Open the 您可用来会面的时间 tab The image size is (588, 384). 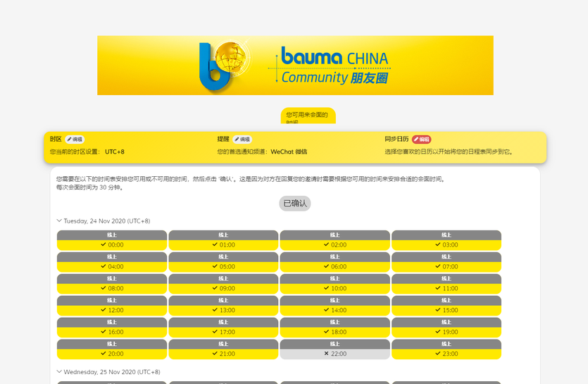point(308,116)
